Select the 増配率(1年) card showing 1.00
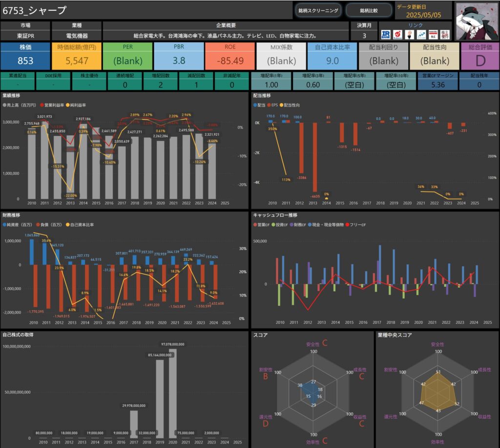This screenshot has width=500, height=448. [271, 81]
